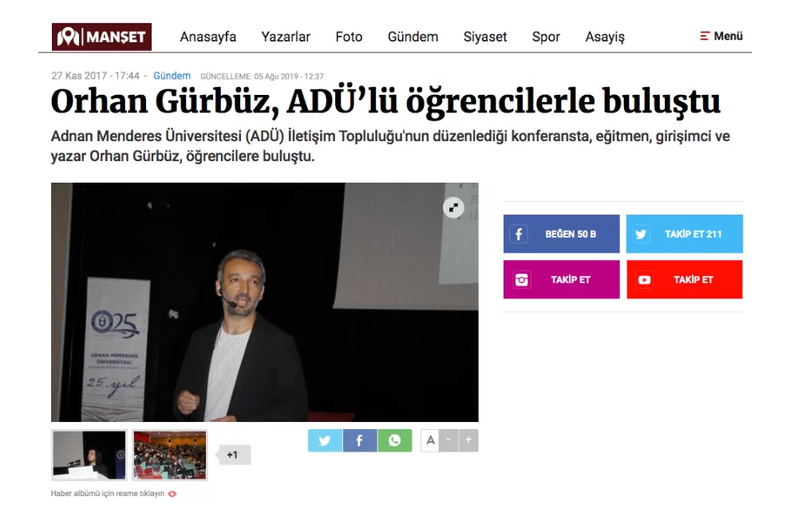The height and width of the screenshot is (532, 798).
Task: Decrease text size with minus button
Action: tap(448, 440)
